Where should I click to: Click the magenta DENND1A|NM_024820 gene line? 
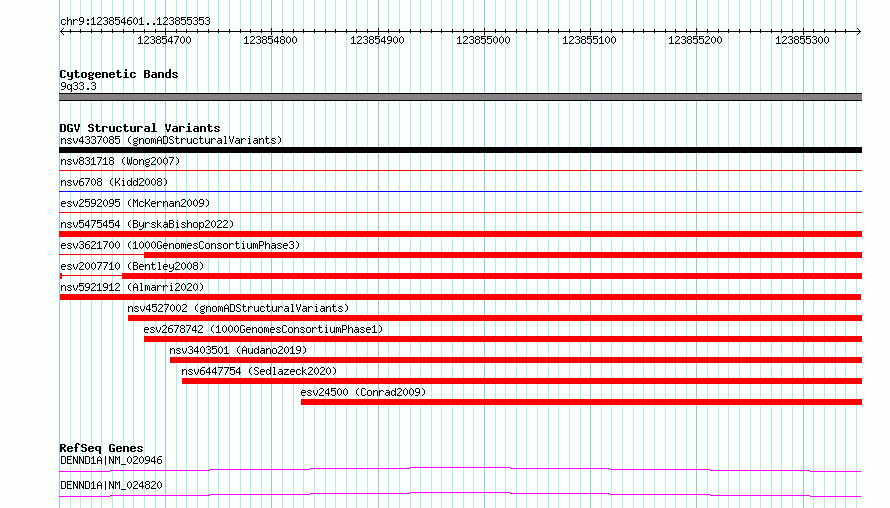[x=460, y=494]
